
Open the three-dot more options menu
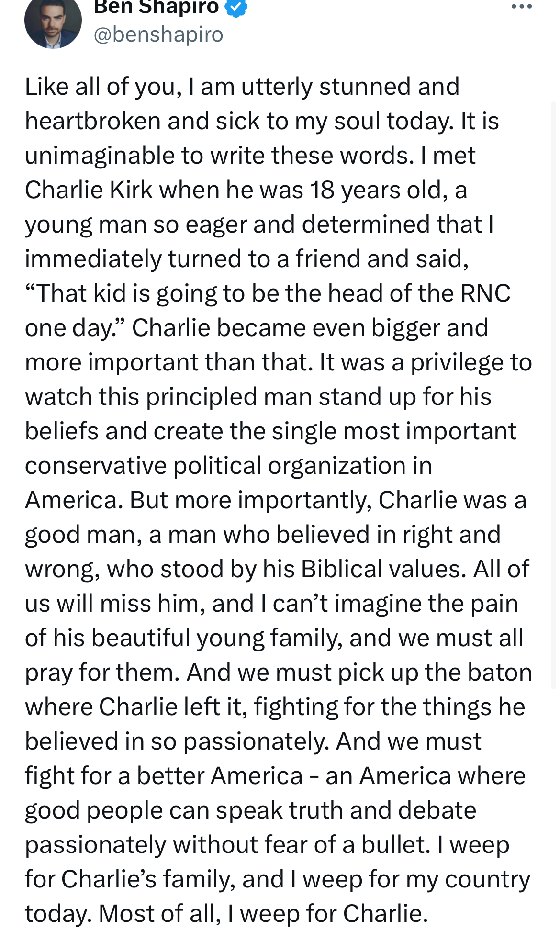coord(521,7)
